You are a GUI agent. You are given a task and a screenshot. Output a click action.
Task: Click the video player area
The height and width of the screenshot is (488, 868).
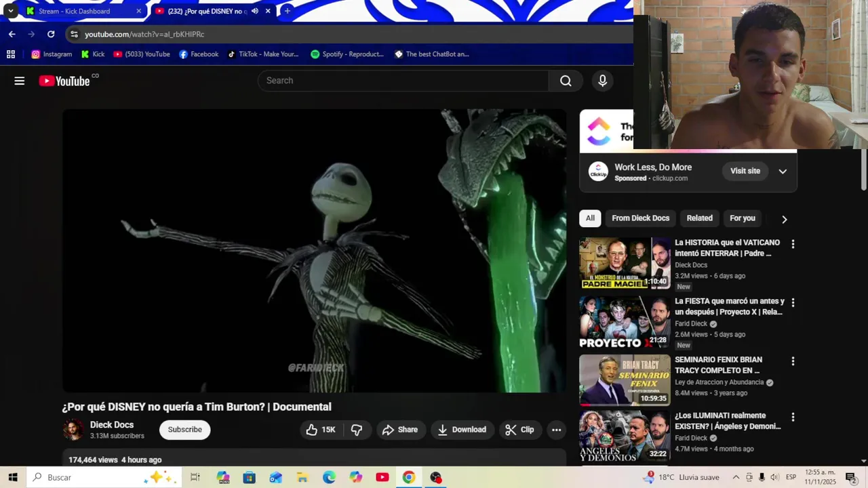[x=314, y=251]
